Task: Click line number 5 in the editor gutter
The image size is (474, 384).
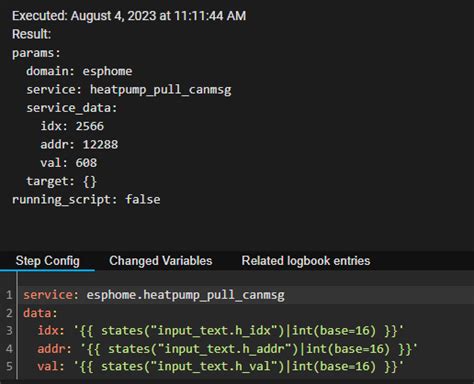Action: point(9,366)
